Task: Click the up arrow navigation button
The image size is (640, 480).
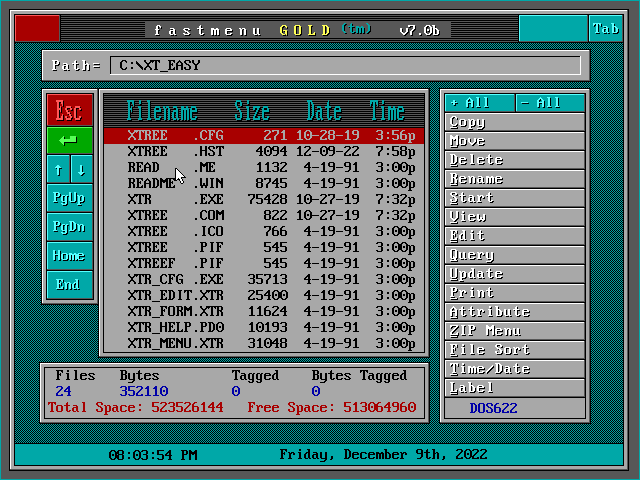Action: (x=58, y=169)
